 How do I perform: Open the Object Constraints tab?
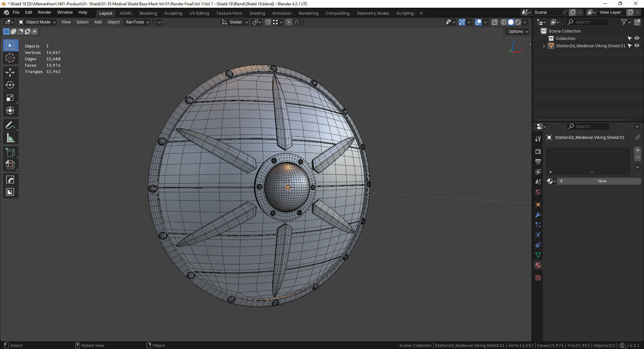[x=538, y=245]
